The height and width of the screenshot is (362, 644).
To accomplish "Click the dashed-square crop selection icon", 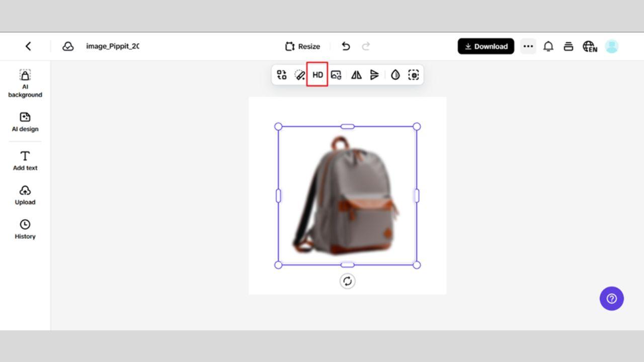I will pyautogui.click(x=414, y=75).
